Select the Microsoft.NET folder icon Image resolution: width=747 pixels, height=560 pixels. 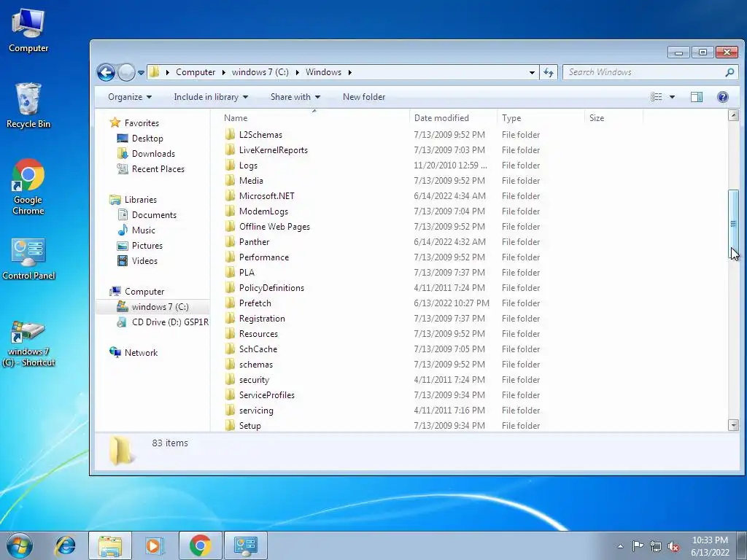point(230,195)
